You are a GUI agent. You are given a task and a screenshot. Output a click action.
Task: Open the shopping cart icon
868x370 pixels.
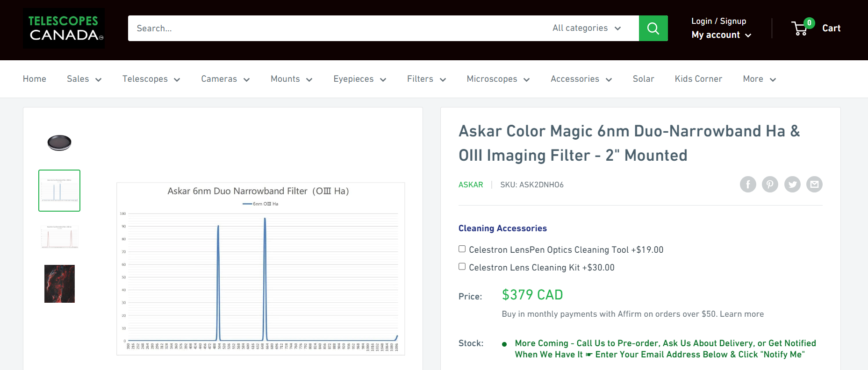(x=800, y=28)
